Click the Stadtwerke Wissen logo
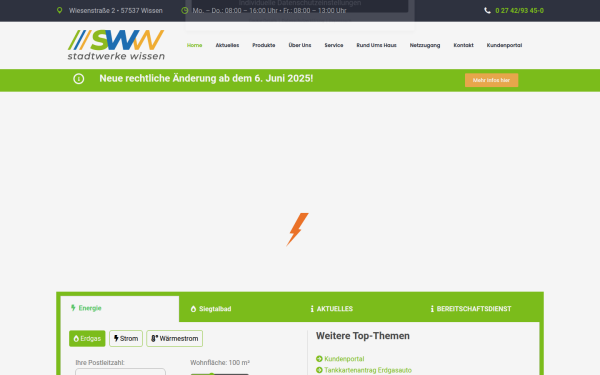This screenshot has height=375, width=600. pyautogui.click(x=116, y=45)
